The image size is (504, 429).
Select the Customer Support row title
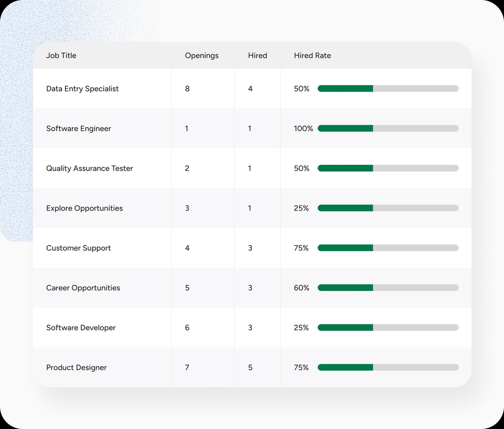78,248
